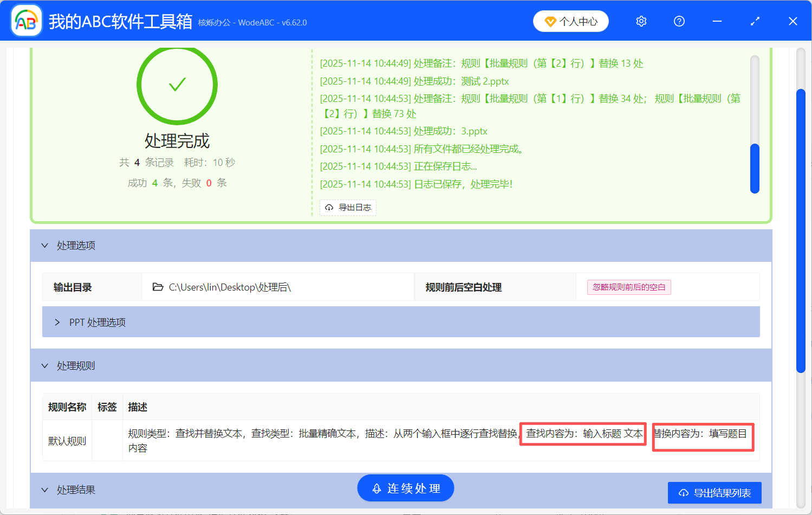Click the green checkmark success circle

[x=177, y=85]
